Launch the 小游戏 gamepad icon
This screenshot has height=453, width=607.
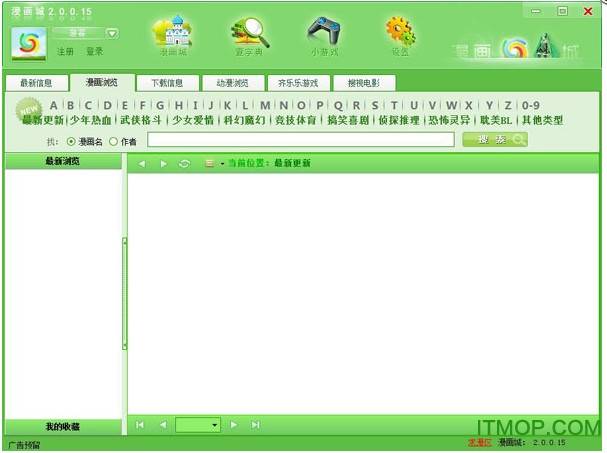(322, 37)
